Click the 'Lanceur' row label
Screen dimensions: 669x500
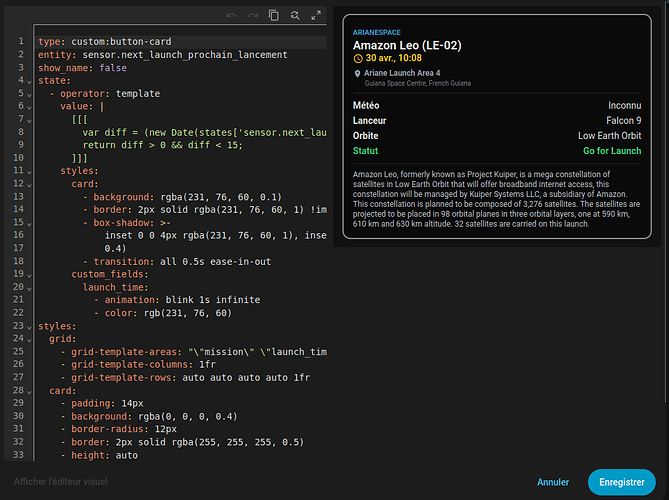[369, 121]
